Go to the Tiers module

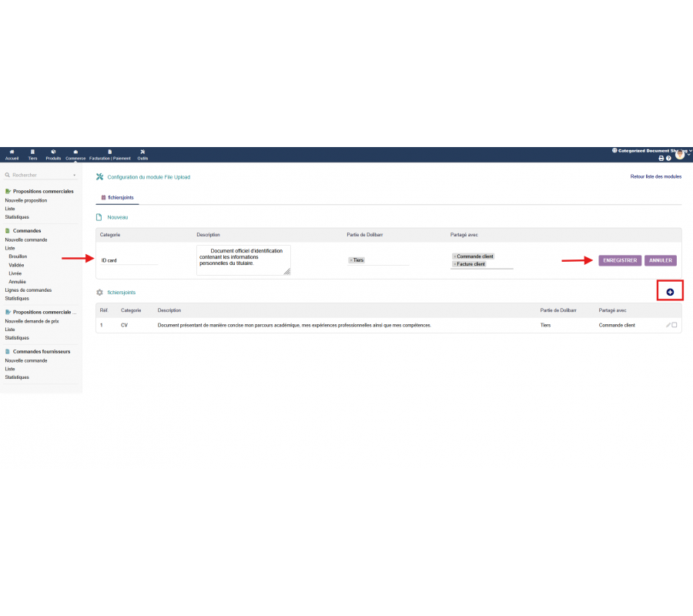click(32, 154)
